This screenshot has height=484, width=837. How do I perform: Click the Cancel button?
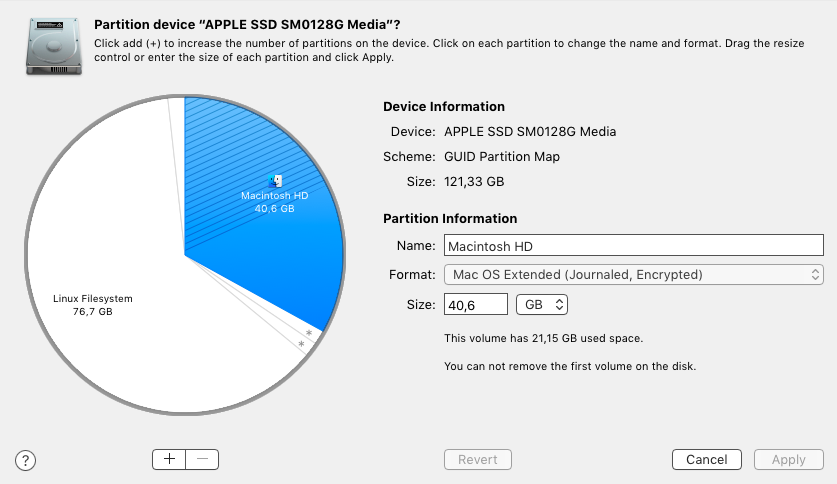point(707,459)
